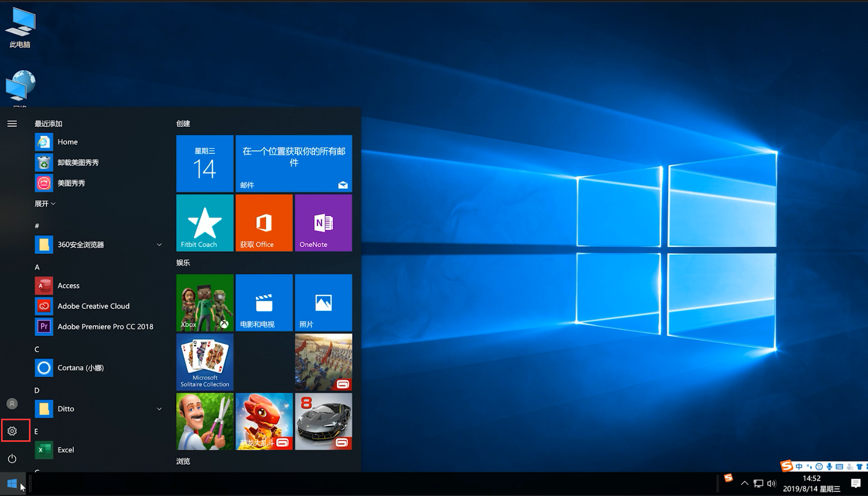Open the red dragon game tile
Image resolution: width=868 pixels, height=496 pixels.
point(264,421)
